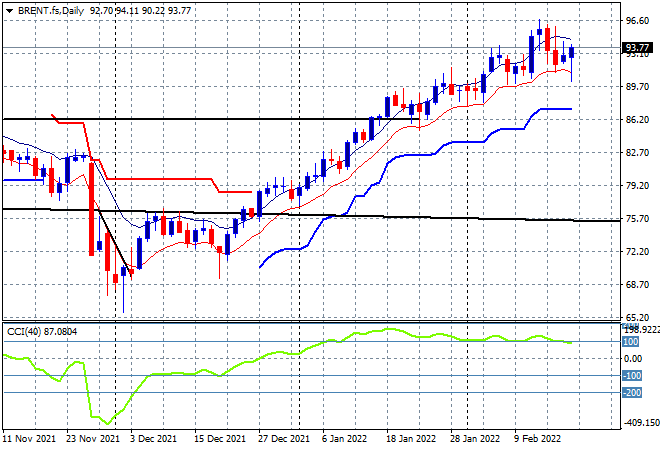This screenshot has width=660, height=450.
Task: Click the 100 level label in CCI panel
Action: tap(631, 342)
